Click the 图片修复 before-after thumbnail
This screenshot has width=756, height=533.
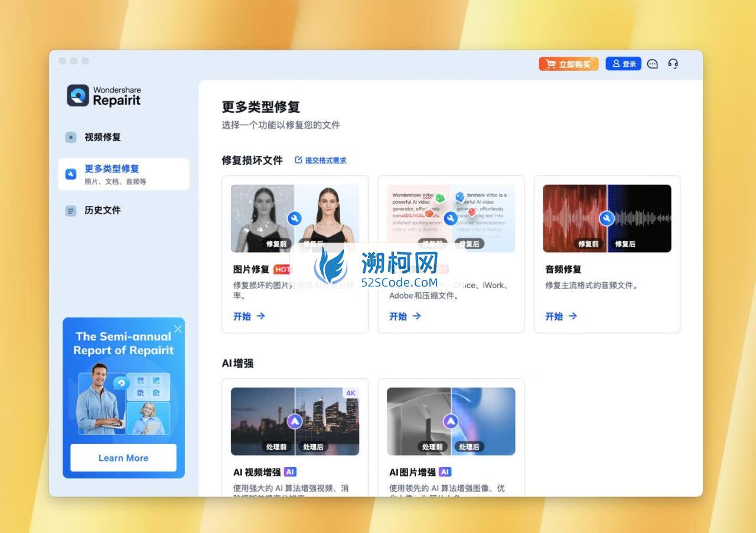pyautogui.click(x=295, y=218)
